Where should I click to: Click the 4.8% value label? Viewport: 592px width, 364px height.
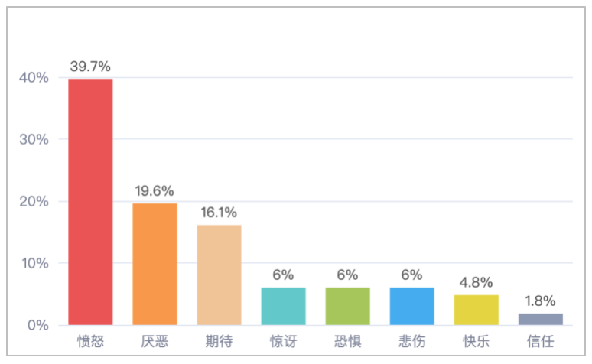(476, 283)
